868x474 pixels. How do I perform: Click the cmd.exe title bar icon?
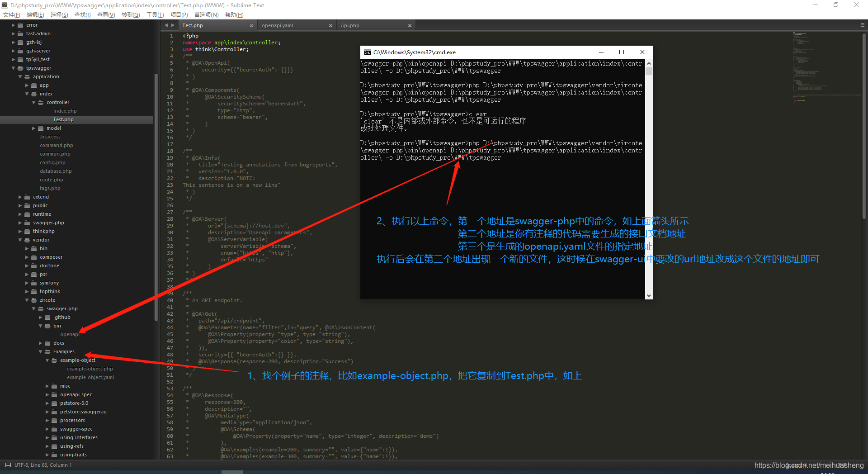[x=368, y=52]
